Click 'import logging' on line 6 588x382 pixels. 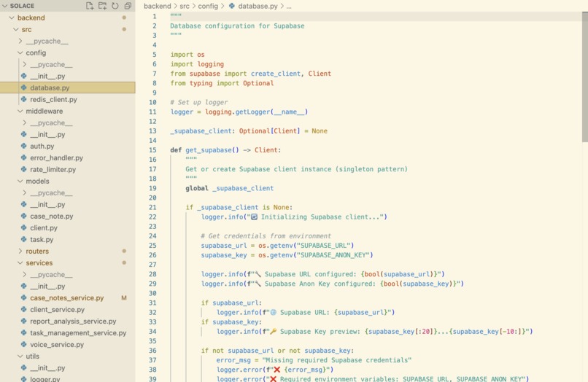(x=197, y=64)
